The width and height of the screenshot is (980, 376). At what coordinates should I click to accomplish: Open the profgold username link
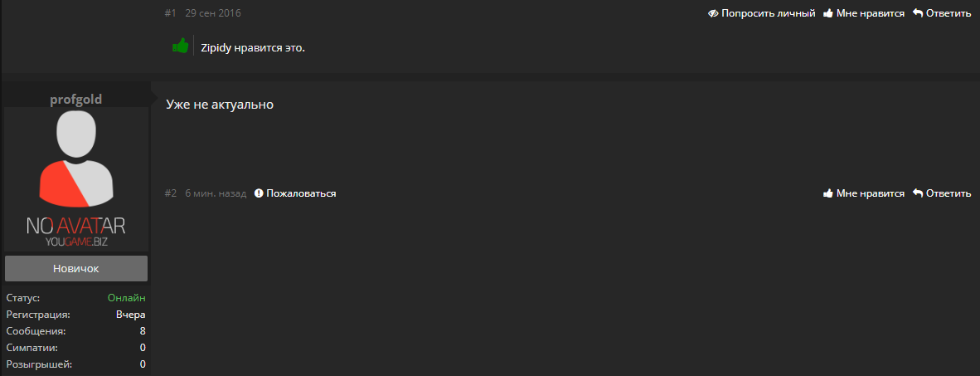[75, 99]
